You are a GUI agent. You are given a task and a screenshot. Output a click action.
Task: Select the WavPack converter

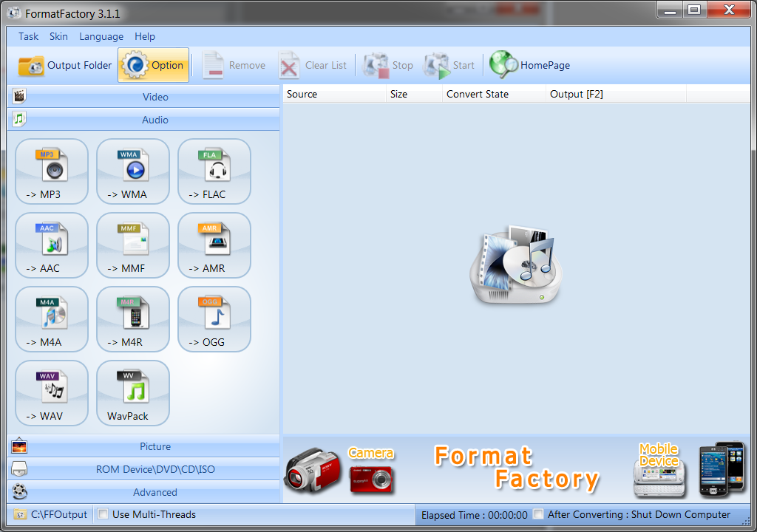tap(132, 393)
